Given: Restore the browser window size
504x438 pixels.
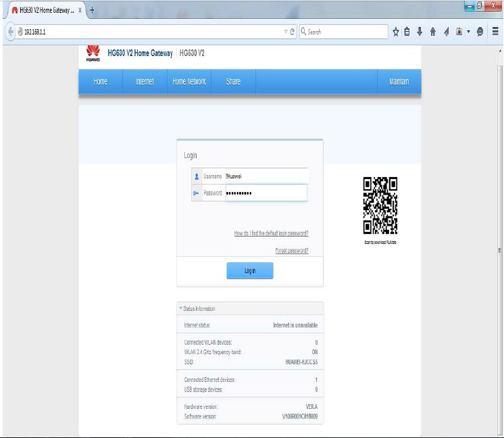Looking at the screenshot, I should [479, 5].
